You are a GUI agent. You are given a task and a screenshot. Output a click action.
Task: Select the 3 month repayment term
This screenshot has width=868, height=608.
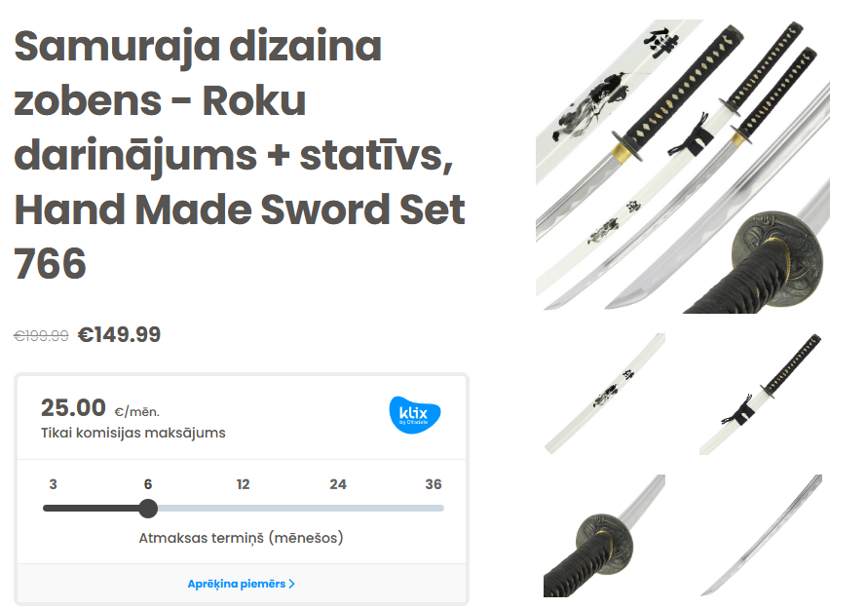pos(54,484)
